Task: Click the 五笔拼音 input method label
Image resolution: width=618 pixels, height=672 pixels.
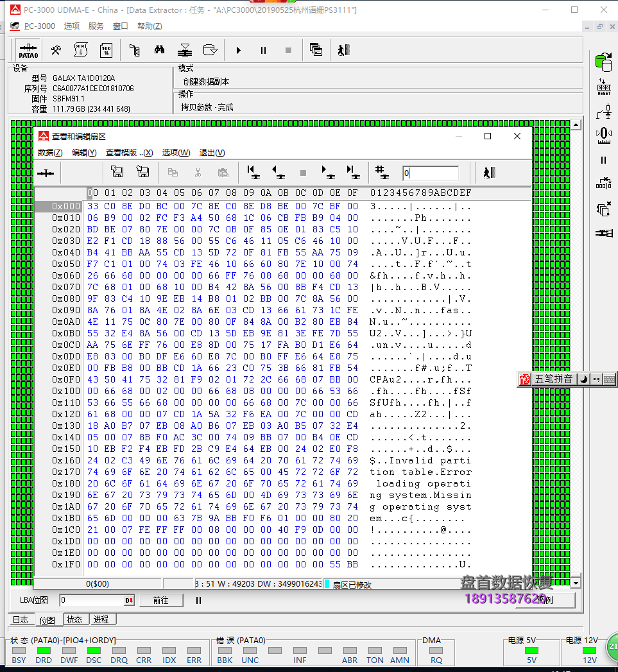Action: 554,379
